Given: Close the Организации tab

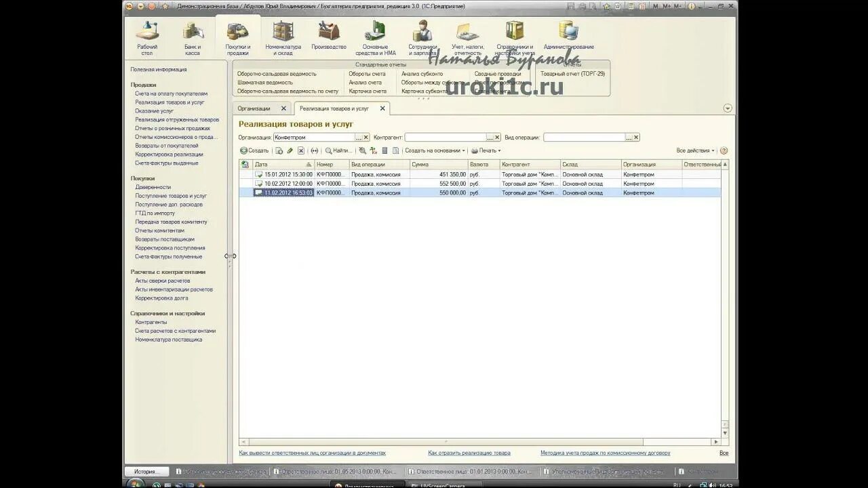Looking at the screenshot, I should pos(283,108).
